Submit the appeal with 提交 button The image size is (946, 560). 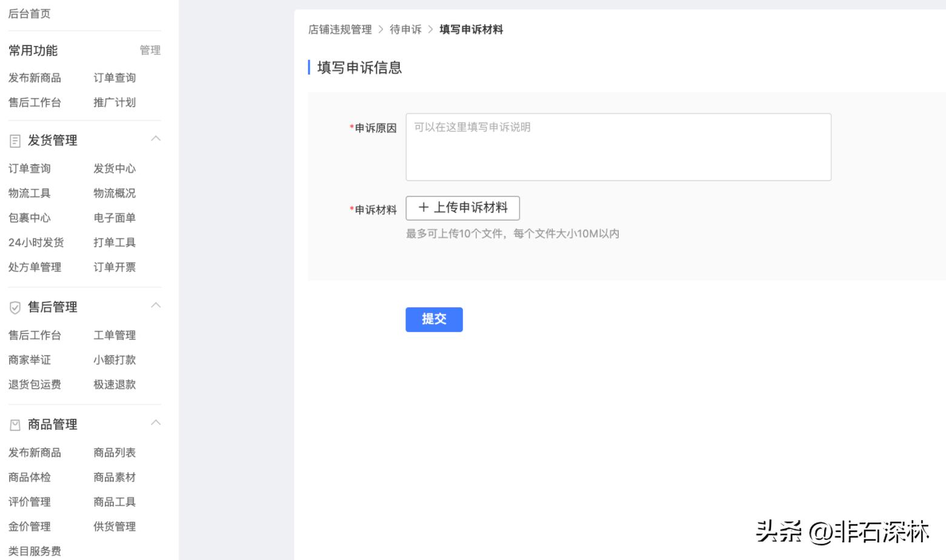point(434,319)
